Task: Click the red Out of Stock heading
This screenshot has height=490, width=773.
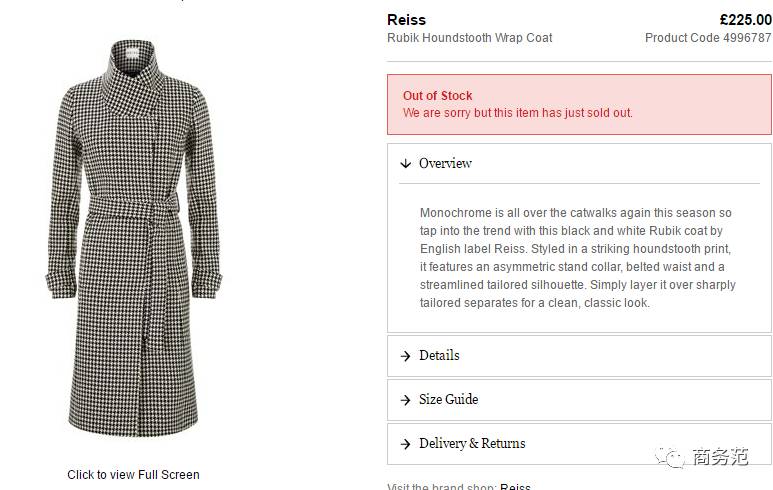Action: [x=437, y=96]
